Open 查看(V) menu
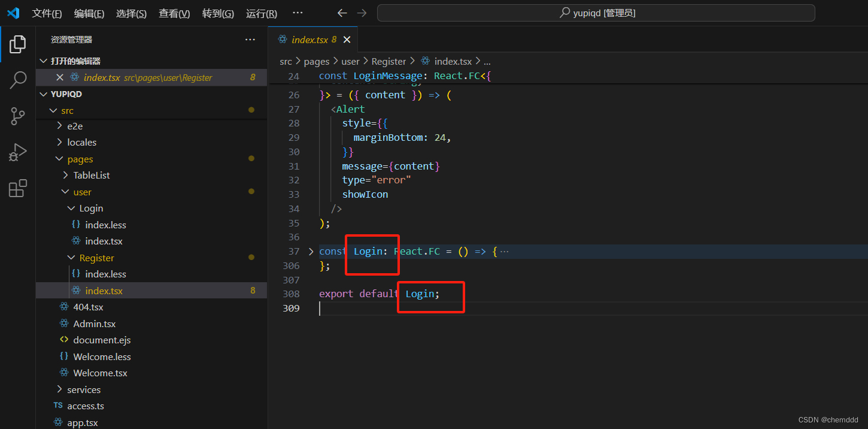This screenshot has height=429, width=868. coord(174,13)
